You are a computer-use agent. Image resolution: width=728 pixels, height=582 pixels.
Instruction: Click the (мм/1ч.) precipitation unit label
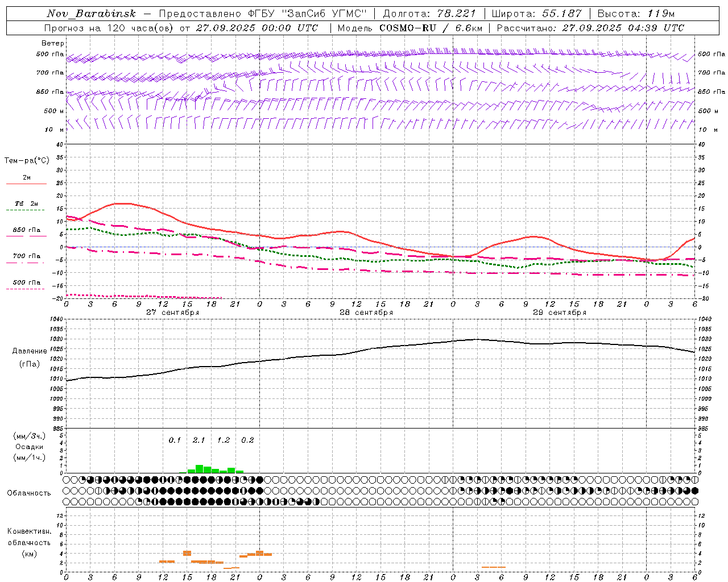tap(29, 458)
